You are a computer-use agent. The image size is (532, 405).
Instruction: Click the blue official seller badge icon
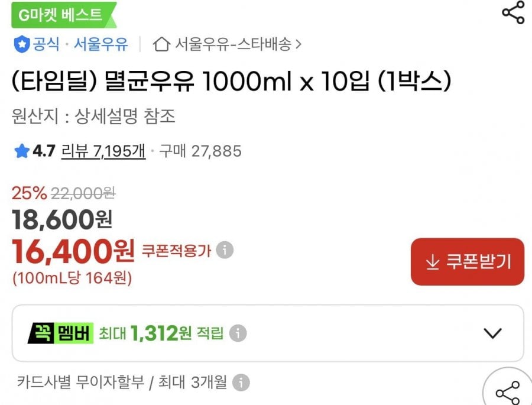pos(22,43)
